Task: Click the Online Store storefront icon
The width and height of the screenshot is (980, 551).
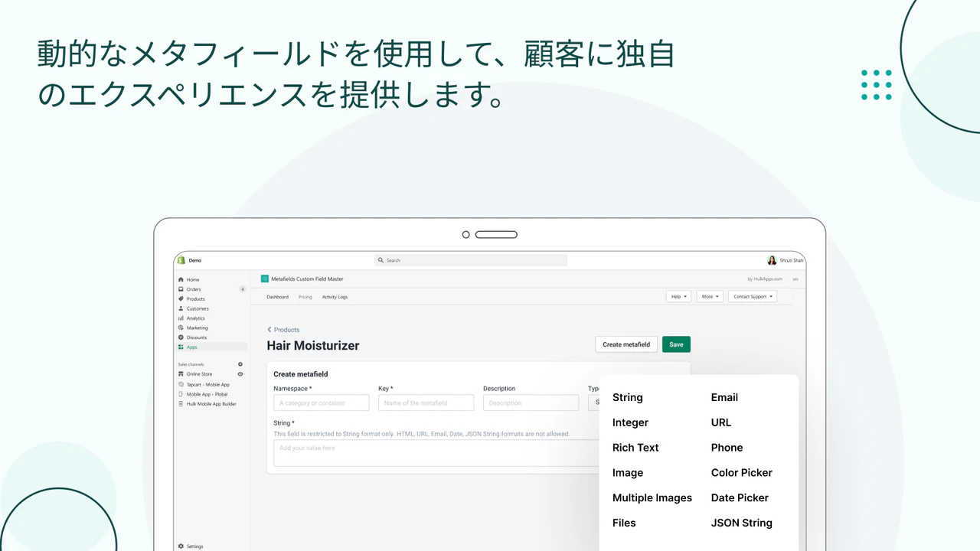Action: pyautogui.click(x=181, y=374)
